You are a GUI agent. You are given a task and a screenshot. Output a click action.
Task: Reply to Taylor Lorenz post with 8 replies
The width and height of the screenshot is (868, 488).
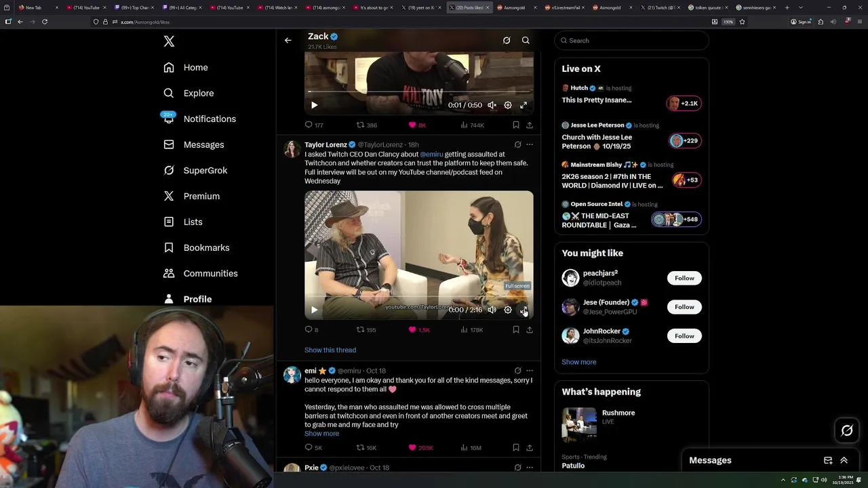pos(312,330)
